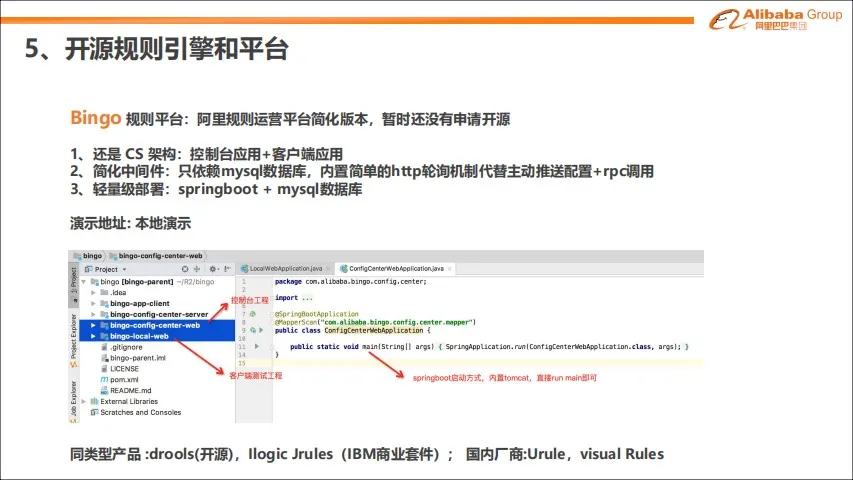The width and height of the screenshot is (853, 480).
Task: Select the README.md file name
Action: tap(131, 390)
